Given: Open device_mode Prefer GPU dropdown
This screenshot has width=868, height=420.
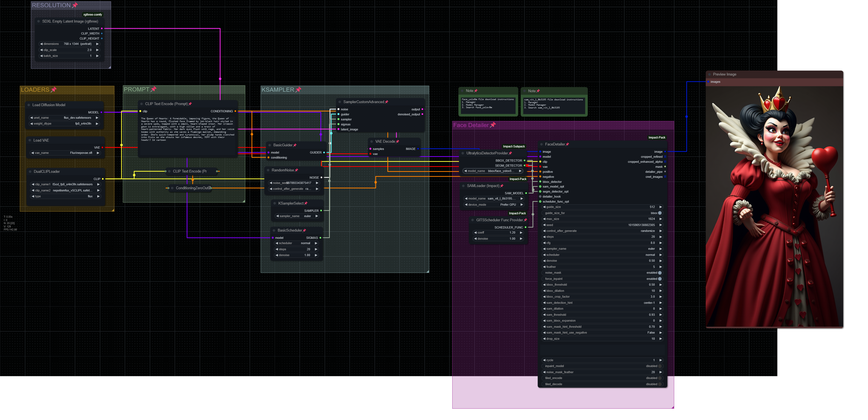Looking at the screenshot, I should (494, 205).
